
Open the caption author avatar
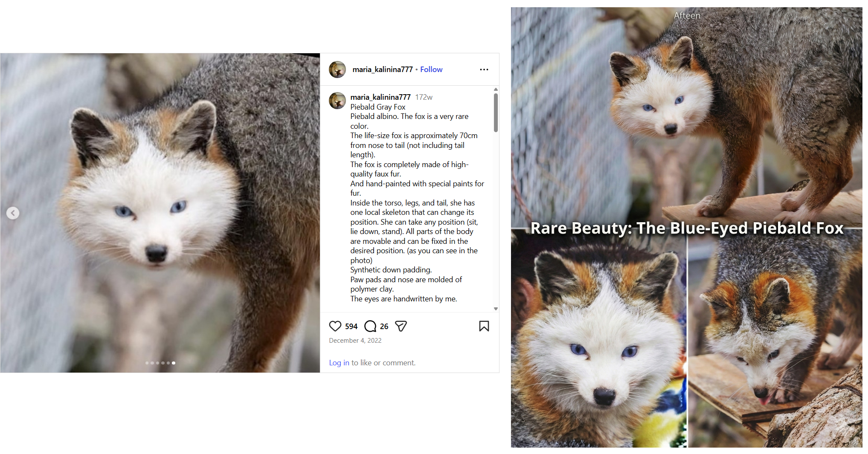(337, 101)
